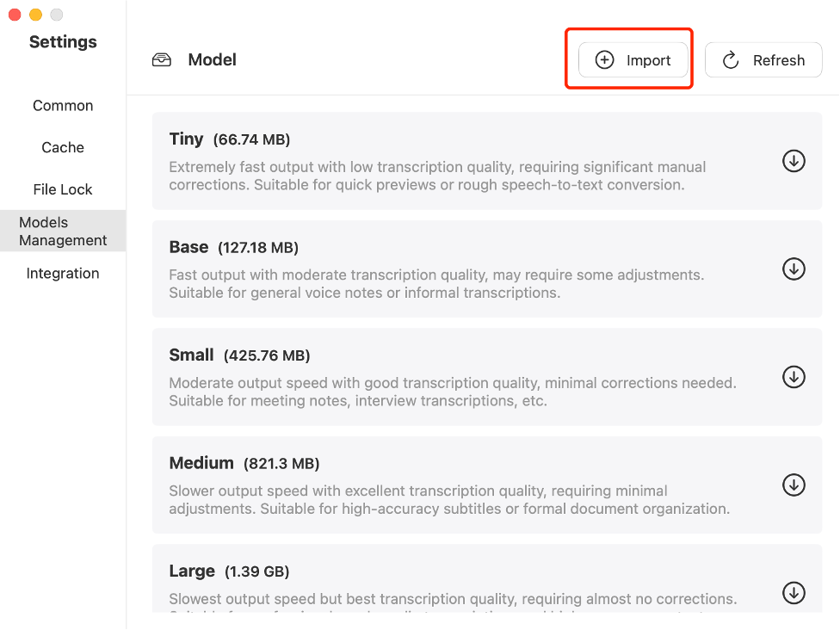The image size is (840, 630).
Task: Click the Medium model description text
Action: tap(449, 500)
